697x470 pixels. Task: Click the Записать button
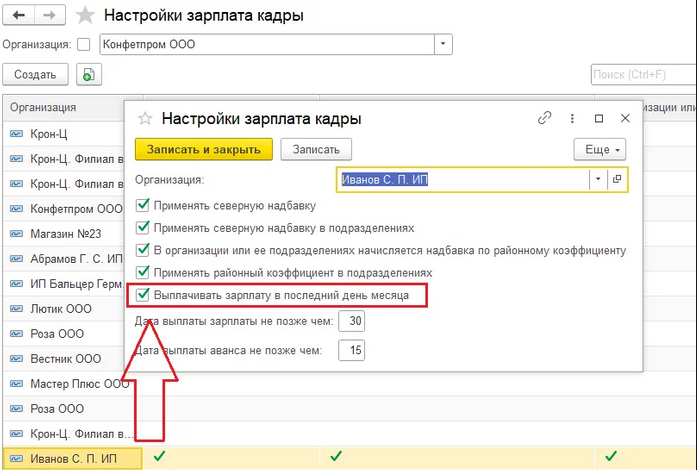[316, 149]
